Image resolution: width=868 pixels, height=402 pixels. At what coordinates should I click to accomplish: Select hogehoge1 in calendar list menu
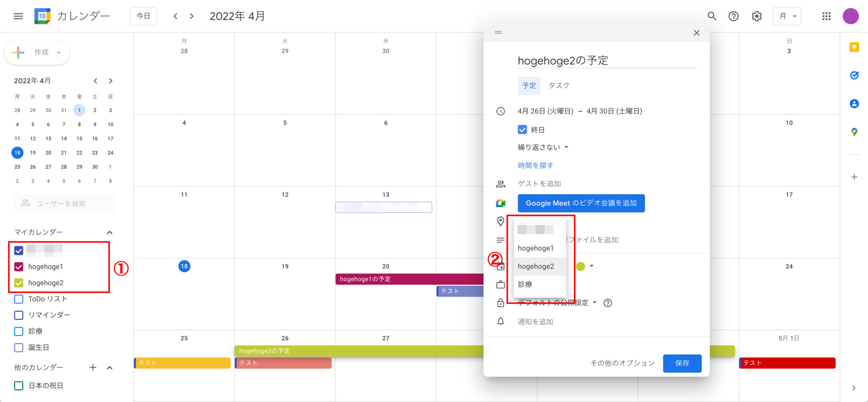click(x=535, y=248)
